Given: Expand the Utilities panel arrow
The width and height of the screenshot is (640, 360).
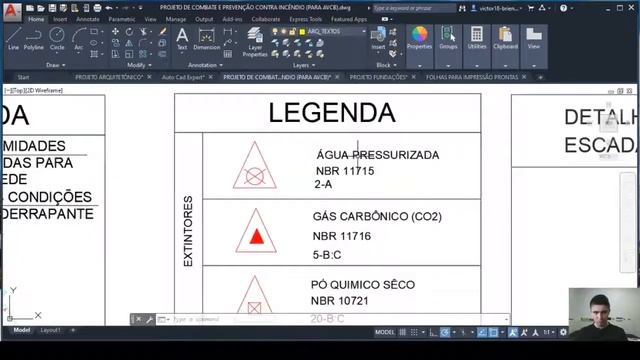Looking at the screenshot, I should pyautogui.click(x=477, y=66).
